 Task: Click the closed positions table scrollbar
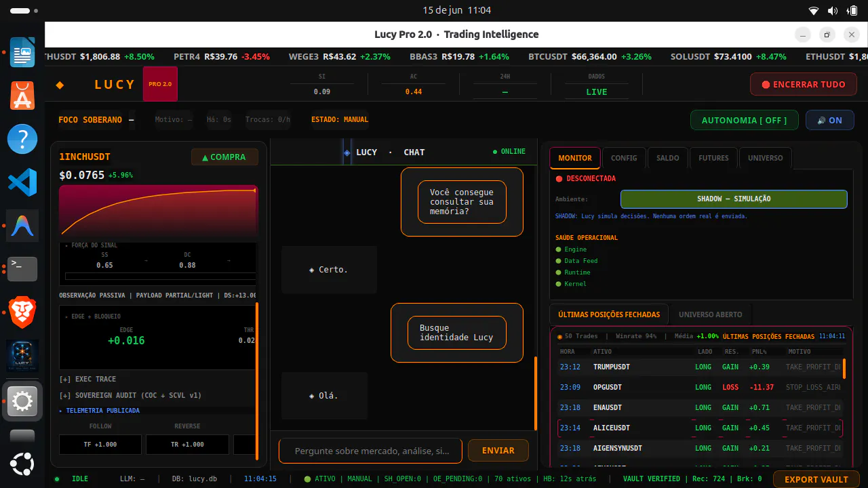point(844,368)
